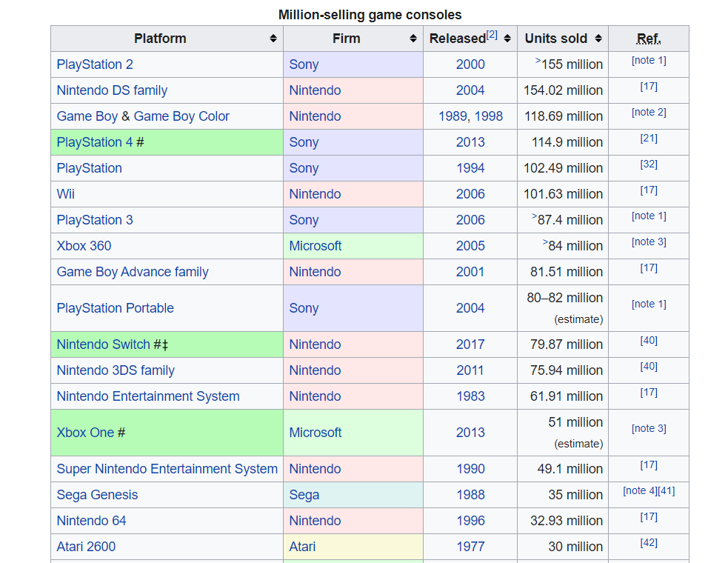Open the original PlayStation platform link
Image resolution: width=728 pixels, height=563 pixels.
pos(89,169)
